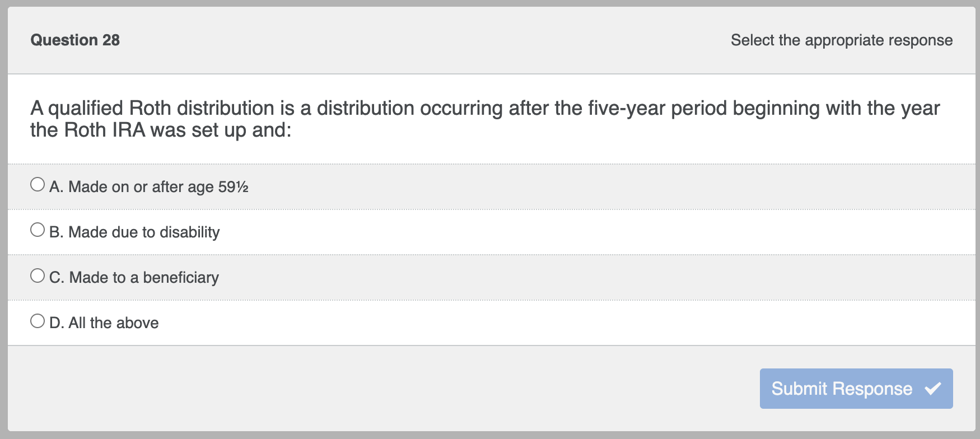Viewport: 980px width, 439px height.
Task: Select answer 'Made due to disability'
Action: coord(134,232)
